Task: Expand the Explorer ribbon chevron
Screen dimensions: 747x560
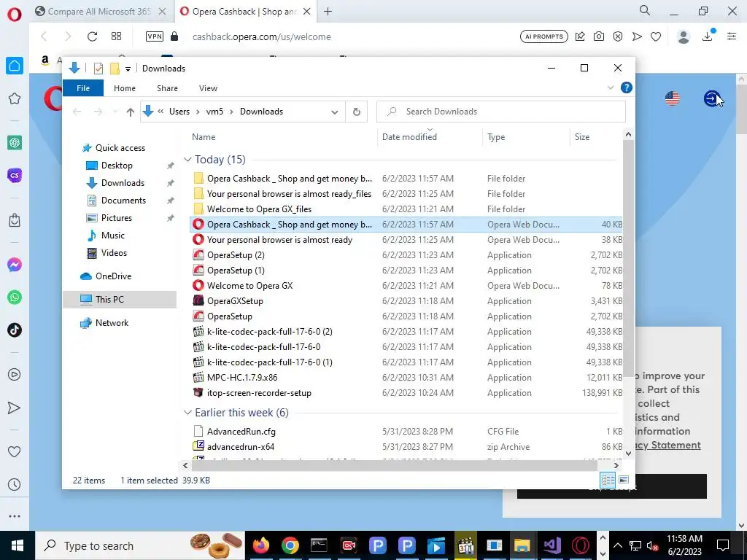Action: 611,87
